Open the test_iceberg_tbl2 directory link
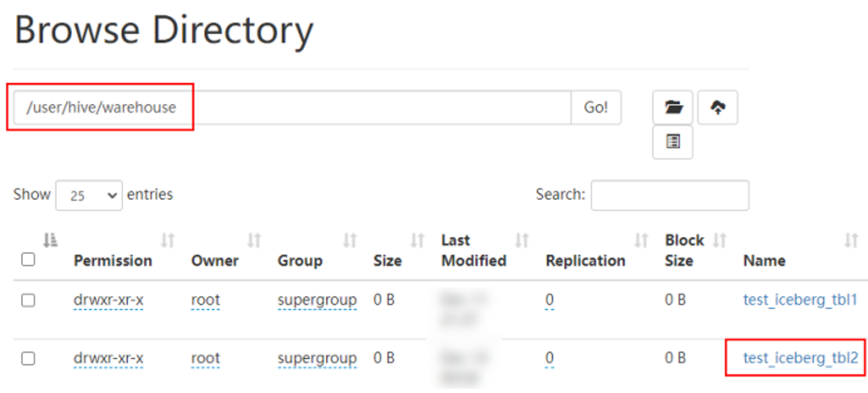Image resolution: width=868 pixels, height=393 pixels. tap(800, 358)
